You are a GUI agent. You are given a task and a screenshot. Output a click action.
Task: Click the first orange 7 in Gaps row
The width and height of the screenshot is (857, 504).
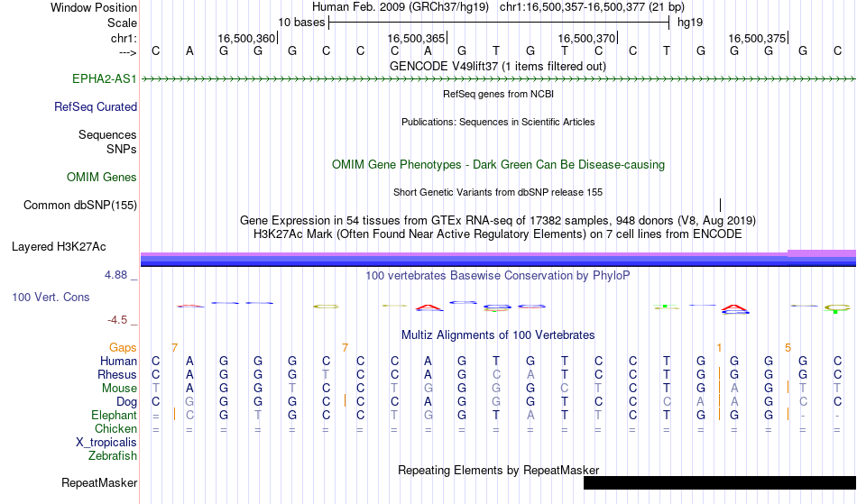pyautogui.click(x=174, y=348)
